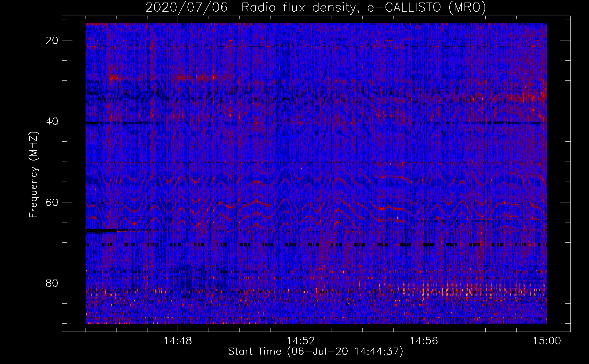This screenshot has width=589, height=364.
Task: Click the 'Start Time (06-Jul-20 14:44:37)' label
Action: [x=316, y=352]
